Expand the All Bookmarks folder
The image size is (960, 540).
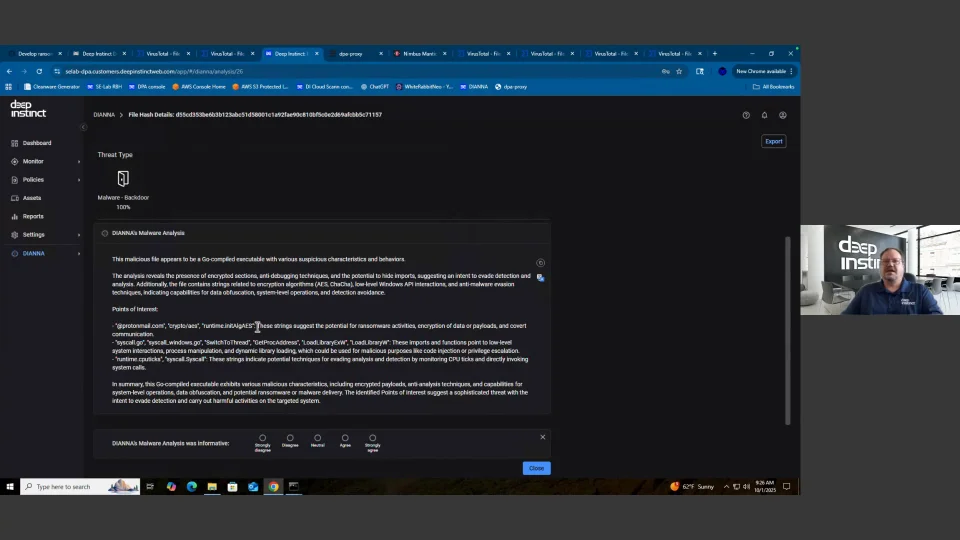click(773, 87)
